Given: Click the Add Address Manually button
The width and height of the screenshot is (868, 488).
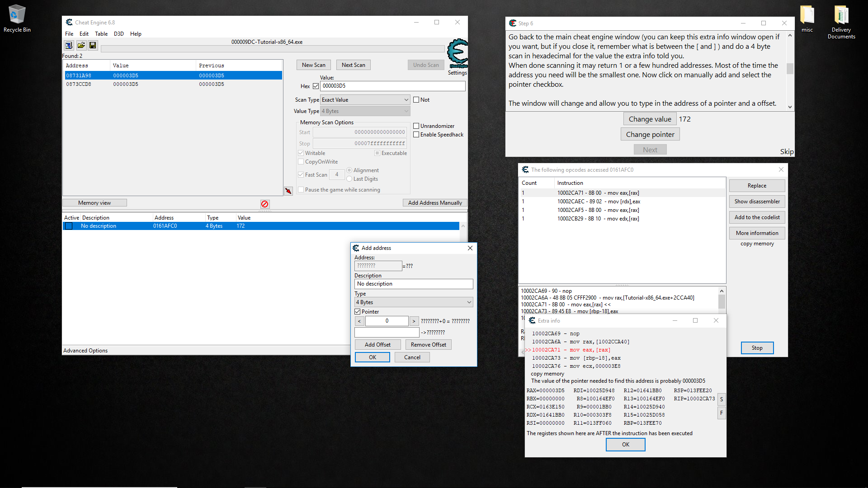Looking at the screenshot, I should pyautogui.click(x=434, y=202).
